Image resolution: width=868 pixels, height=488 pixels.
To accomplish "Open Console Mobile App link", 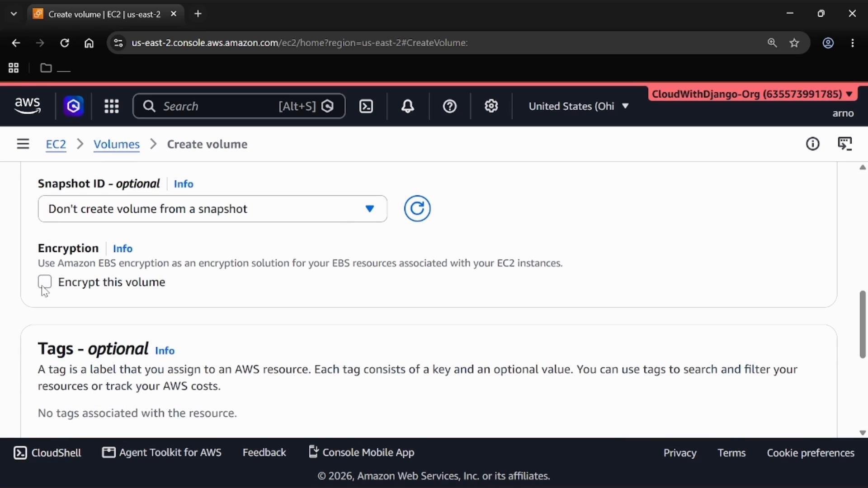I will coord(362,452).
